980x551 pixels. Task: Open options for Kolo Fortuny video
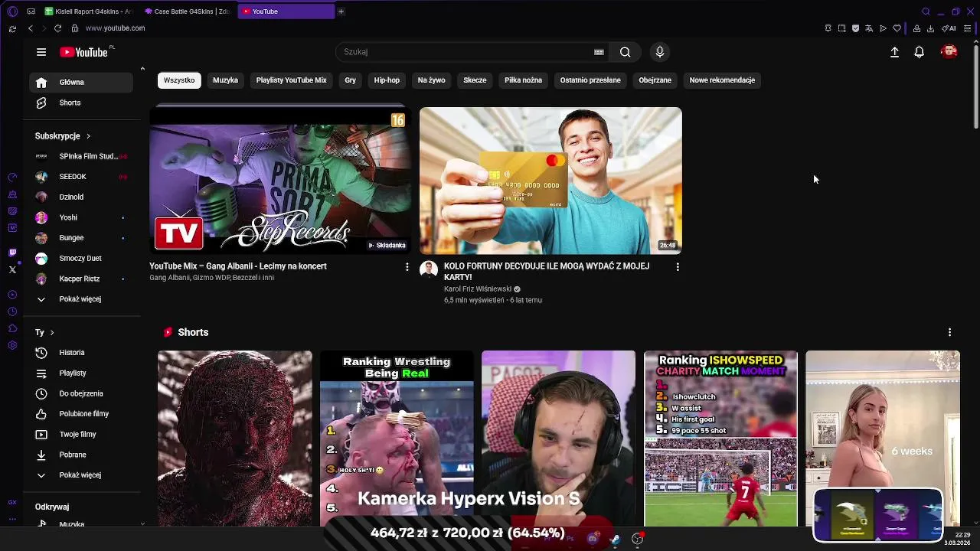[678, 267]
